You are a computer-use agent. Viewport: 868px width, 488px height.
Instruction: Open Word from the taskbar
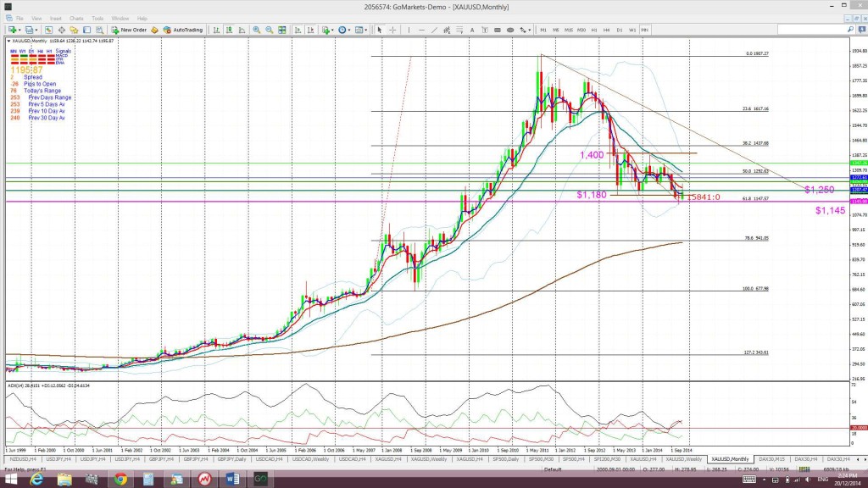click(x=232, y=480)
